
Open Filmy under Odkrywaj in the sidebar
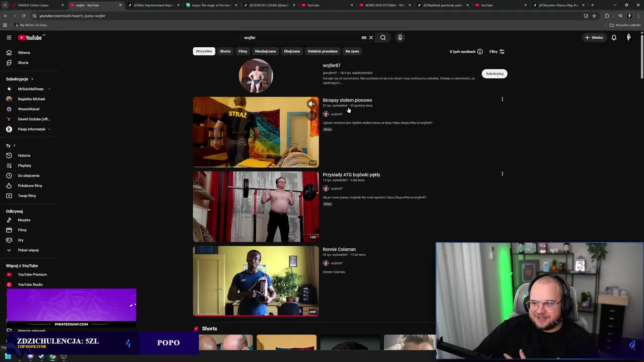pyautogui.click(x=22, y=230)
